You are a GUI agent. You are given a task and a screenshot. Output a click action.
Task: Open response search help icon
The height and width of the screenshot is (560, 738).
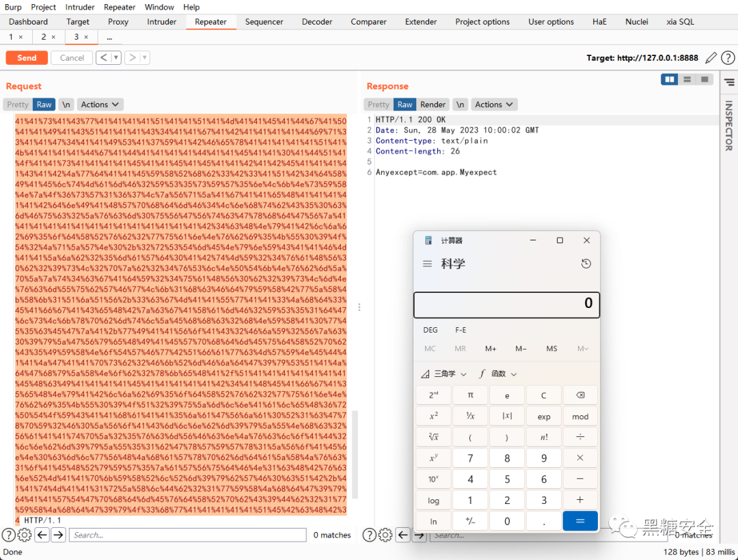[x=370, y=535]
